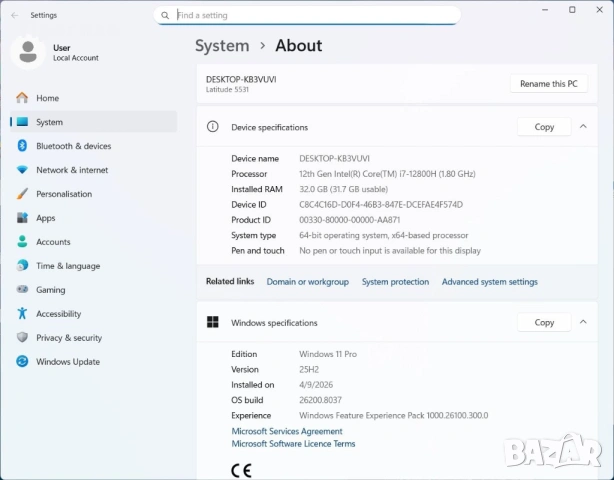This screenshot has width=614, height=480.
Task: Click the Home house icon
Action: click(x=22, y=98)
